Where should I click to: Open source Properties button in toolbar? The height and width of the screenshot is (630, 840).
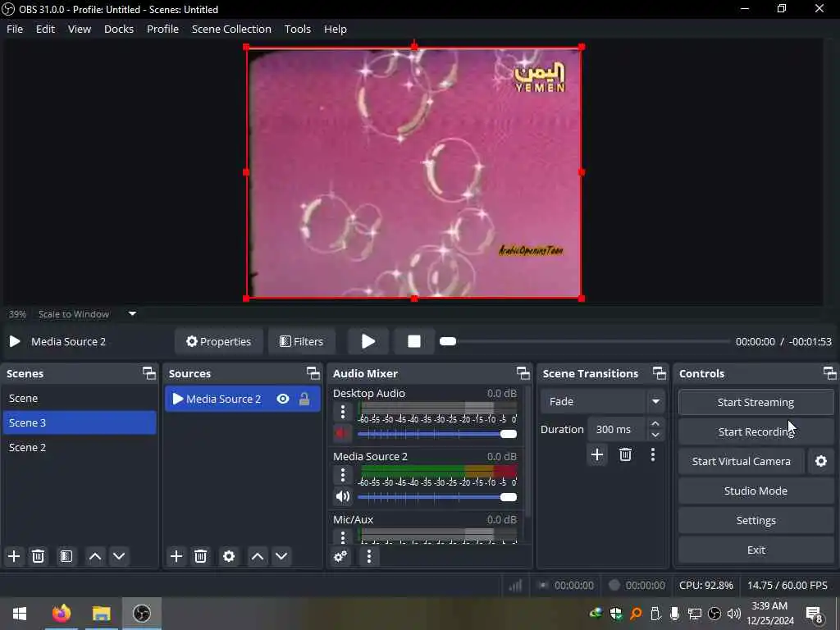218,341
